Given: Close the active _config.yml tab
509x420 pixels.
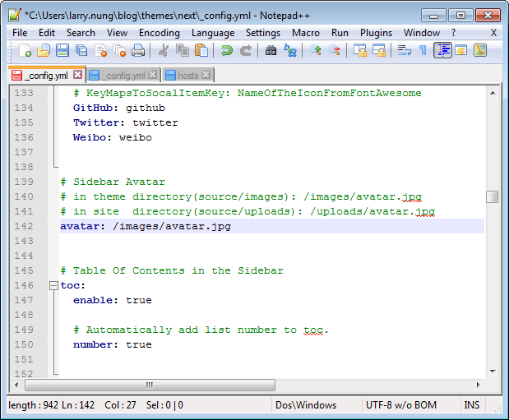Looking at the screenshot, I should [x=77, y=75].
